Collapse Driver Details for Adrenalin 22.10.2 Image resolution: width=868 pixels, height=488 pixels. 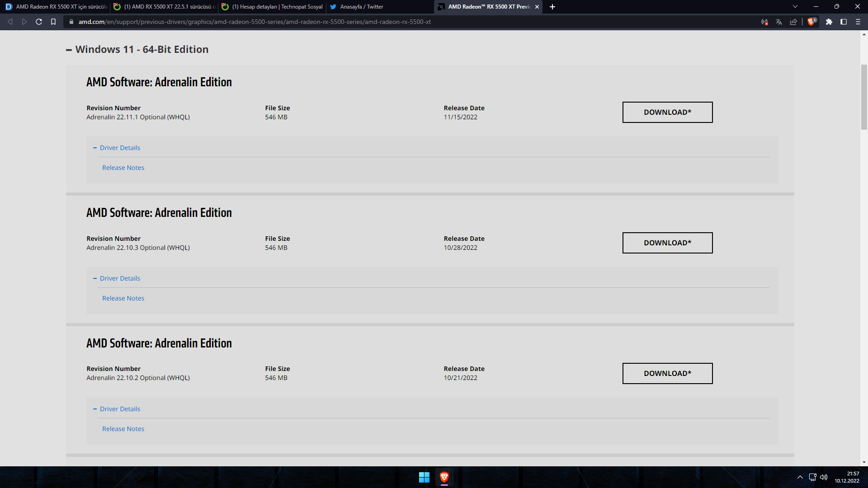pos(120,409)
